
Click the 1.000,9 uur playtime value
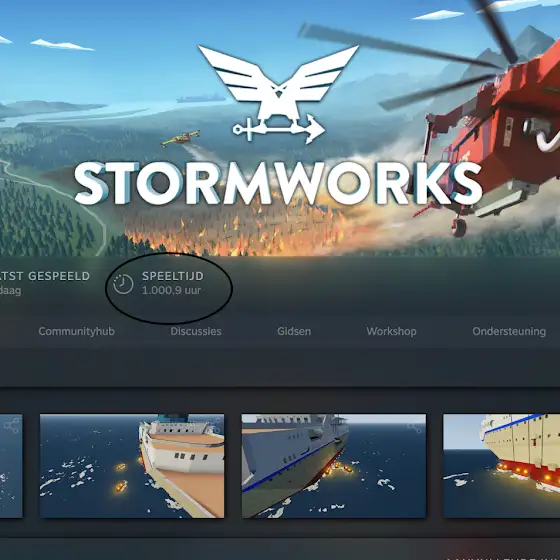coord(171,290)
